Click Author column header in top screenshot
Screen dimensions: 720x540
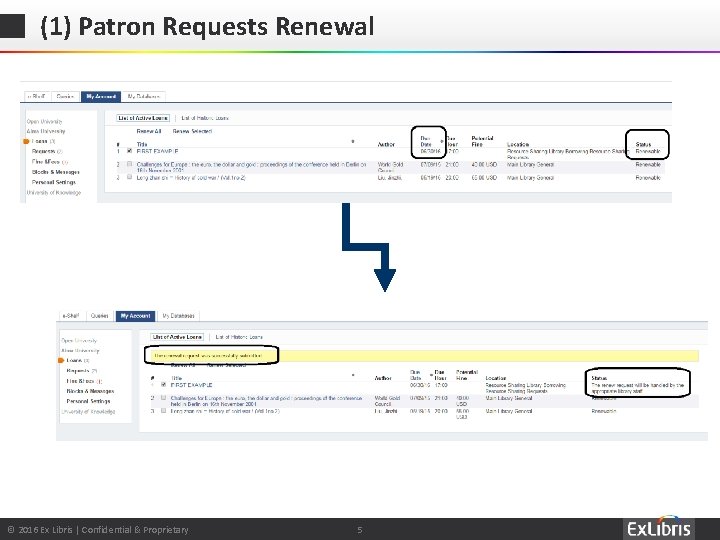coord(386,144)
